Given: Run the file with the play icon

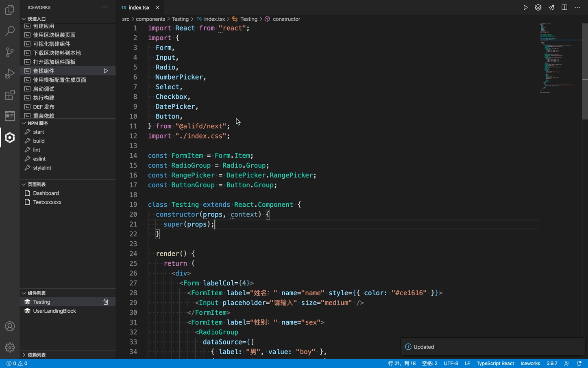Looking at the screenshot, I should [x=525, y=7].
